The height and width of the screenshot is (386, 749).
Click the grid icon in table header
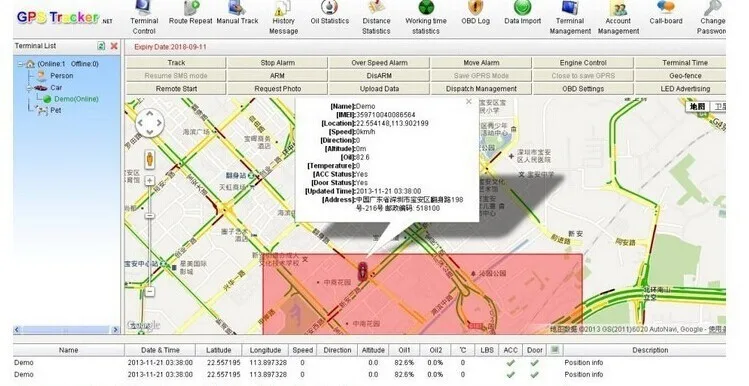pyautogui.click(x=555, y=350)
